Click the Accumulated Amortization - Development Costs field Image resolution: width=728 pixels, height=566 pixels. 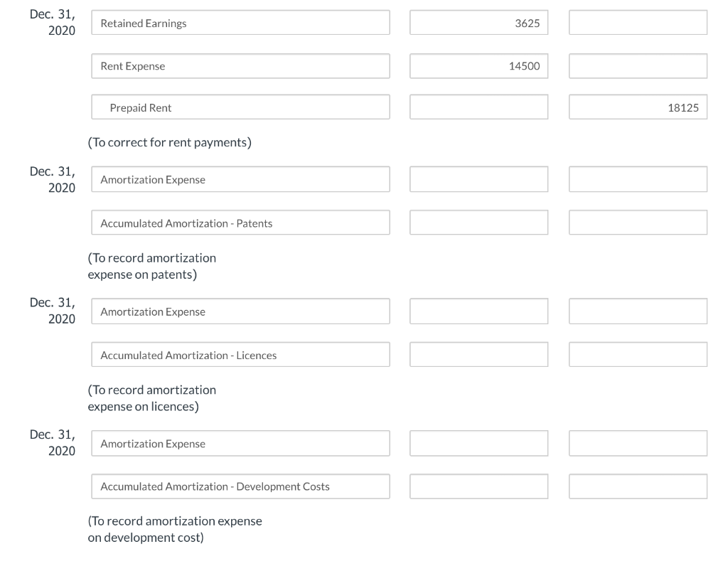click(x=240, y=486)
